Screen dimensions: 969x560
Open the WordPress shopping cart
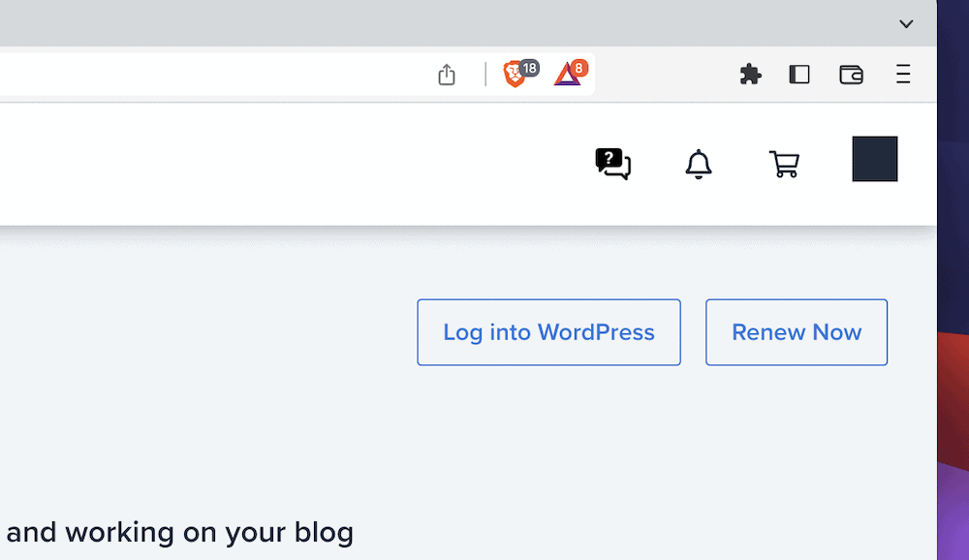click(x=784, y=164)
